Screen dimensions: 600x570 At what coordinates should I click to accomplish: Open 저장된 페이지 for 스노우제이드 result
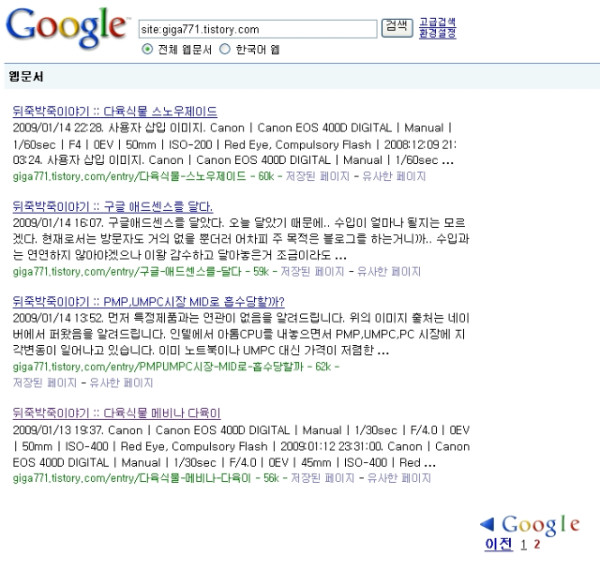[x=318, y=176]
